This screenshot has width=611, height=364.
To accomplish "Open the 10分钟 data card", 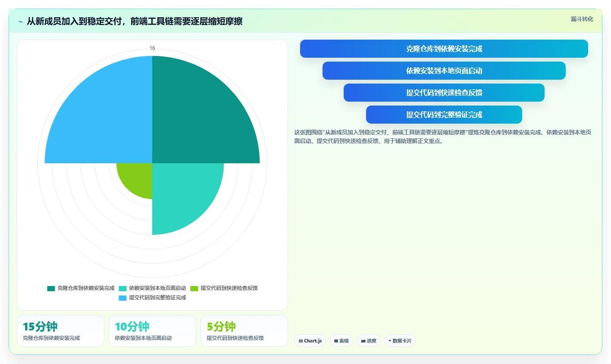I will click(x=152, y=331).
